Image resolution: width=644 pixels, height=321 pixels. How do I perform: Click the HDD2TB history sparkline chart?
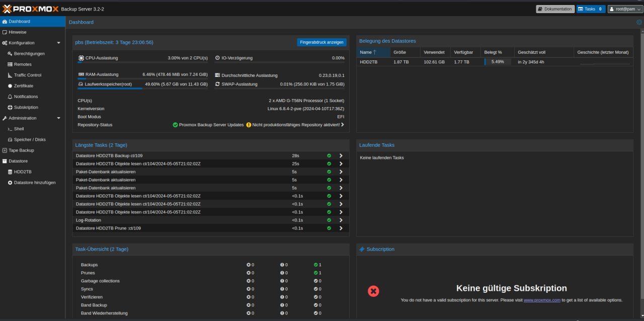click(605, 62)
